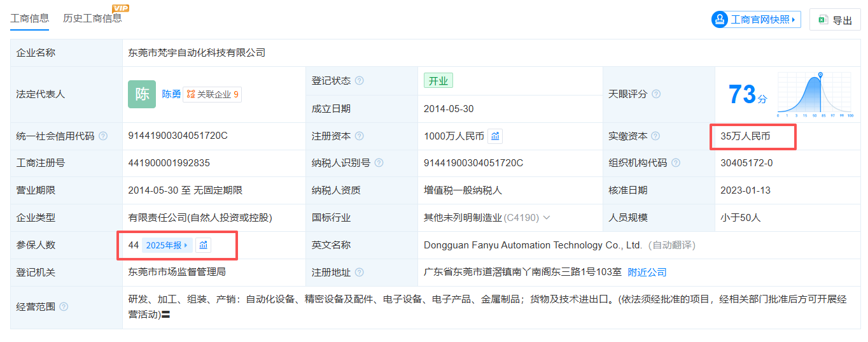Select the 工商信息 tab
Screen dimensions: 868x342
(x=29, y=18)
